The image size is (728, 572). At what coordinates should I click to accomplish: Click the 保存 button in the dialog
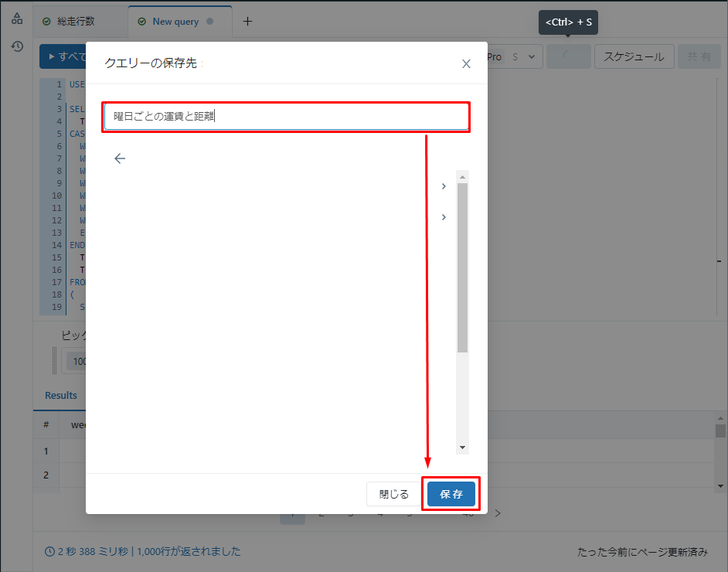(x=451, y=494)
